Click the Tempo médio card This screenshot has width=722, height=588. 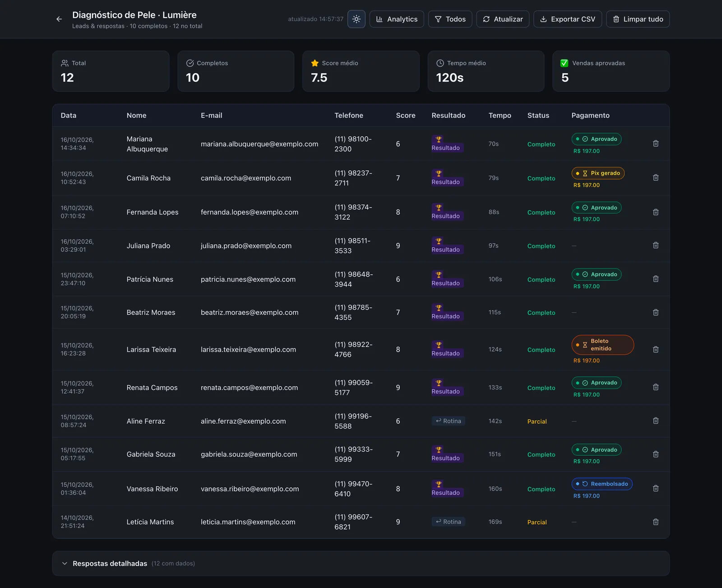pos(486,71)
